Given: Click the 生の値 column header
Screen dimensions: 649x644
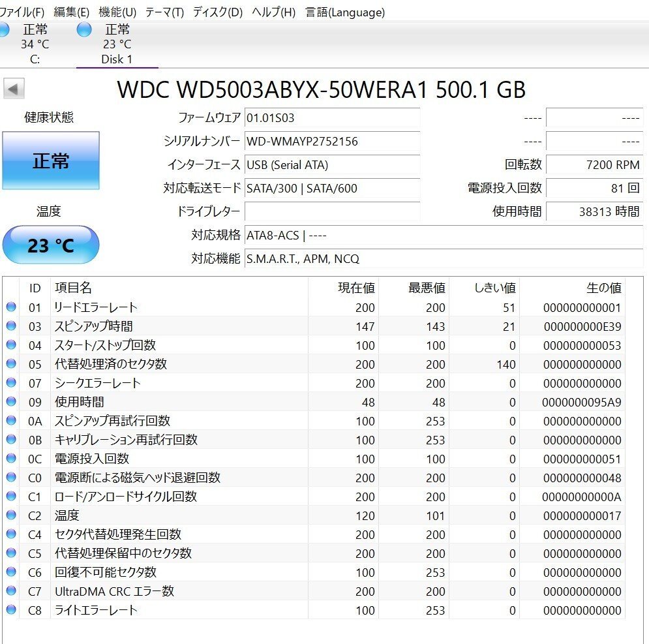Looking at the screenshot, I should [x=572, y=288].
